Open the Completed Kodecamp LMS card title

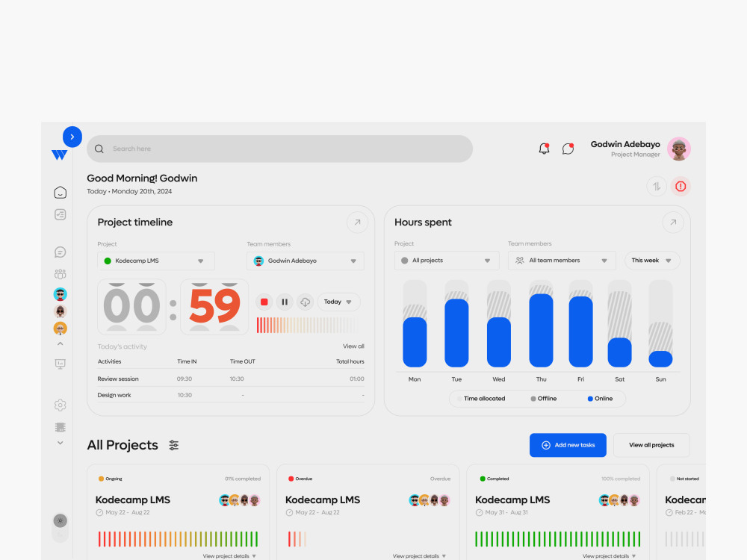pyautogui.click(x=512, y=500)
